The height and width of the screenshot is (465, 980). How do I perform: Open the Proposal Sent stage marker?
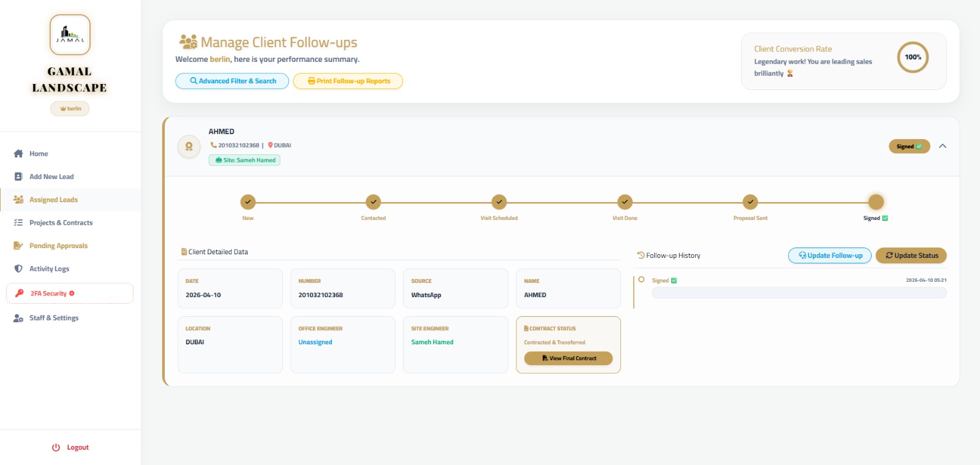[750, 202]
